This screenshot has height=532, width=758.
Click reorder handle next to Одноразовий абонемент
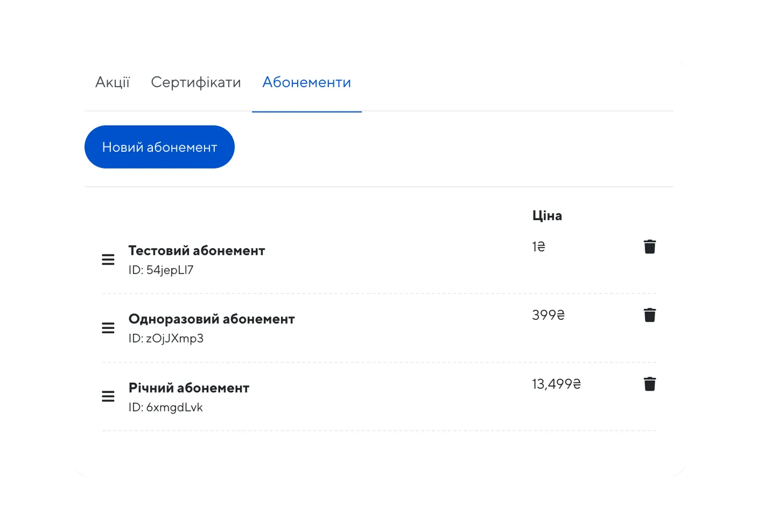(108, 328)
